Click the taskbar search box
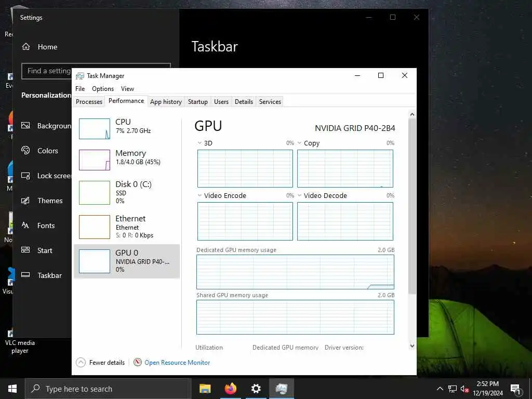 click(x=108, y=389)
